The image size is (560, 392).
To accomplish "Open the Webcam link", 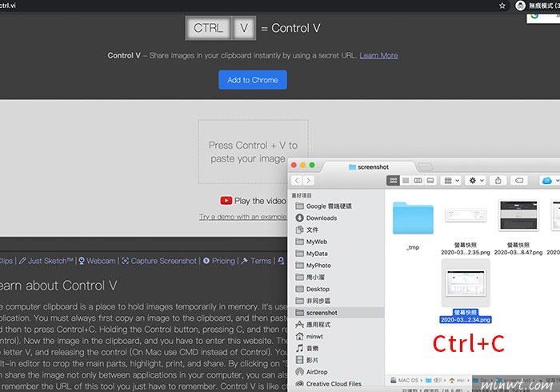I will (97, 261).
